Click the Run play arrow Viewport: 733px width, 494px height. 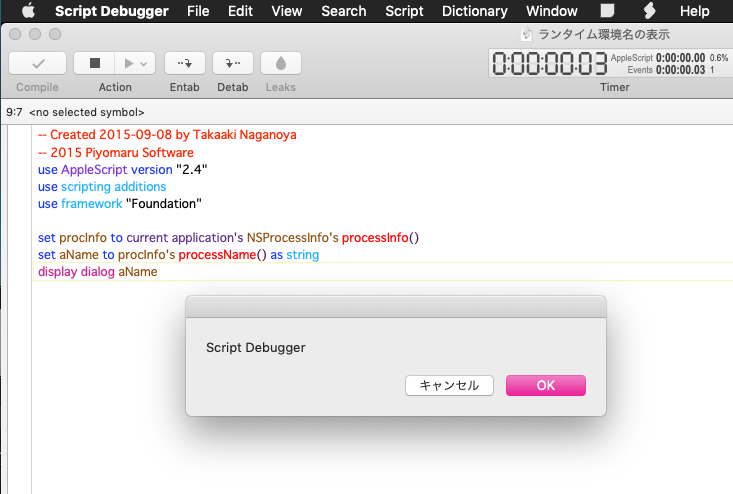pos(129,63)
